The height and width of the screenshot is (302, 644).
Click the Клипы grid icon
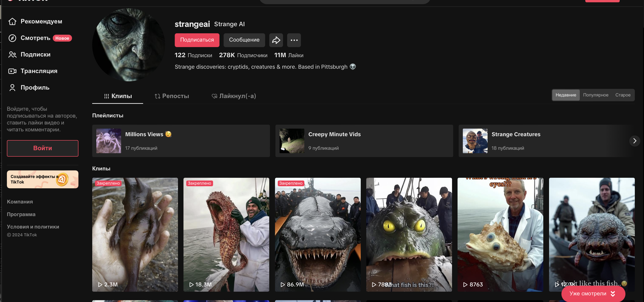coord(107,96)
